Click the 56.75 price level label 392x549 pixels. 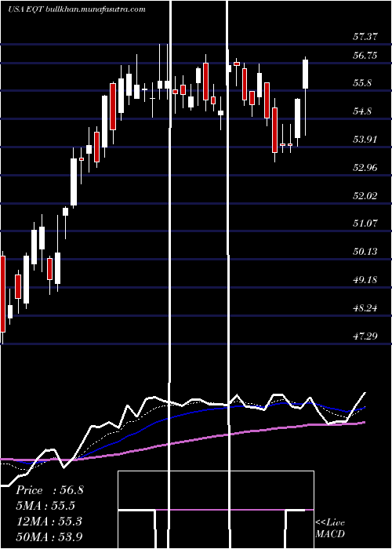[x=365, y=56]
